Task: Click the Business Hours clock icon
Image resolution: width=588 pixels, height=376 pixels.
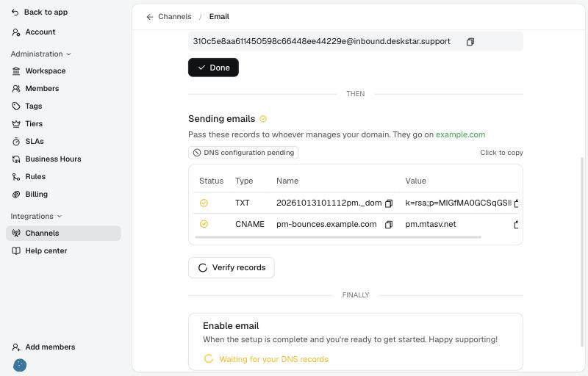Action: [x=15, y=159]
